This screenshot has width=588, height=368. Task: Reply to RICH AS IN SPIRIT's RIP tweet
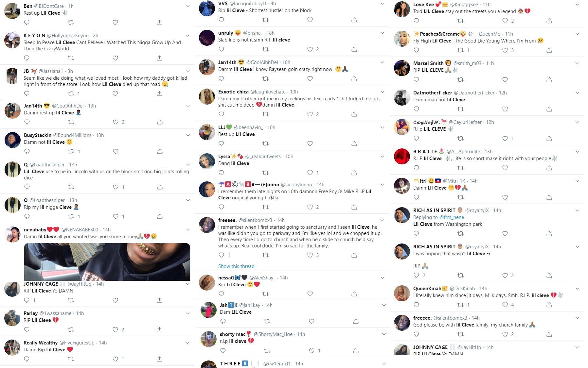pos(416,276)
